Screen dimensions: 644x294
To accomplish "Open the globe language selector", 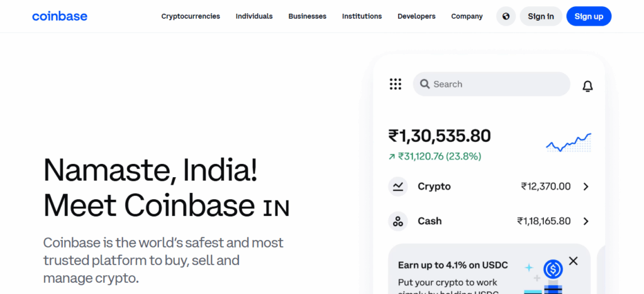I will (506, 16).
